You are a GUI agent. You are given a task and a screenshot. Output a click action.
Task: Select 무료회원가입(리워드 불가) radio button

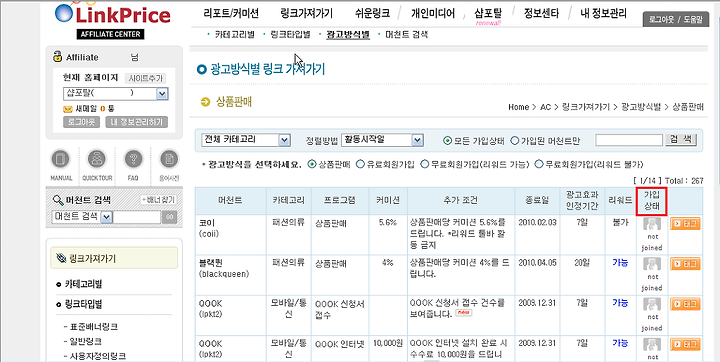(539, 164)
